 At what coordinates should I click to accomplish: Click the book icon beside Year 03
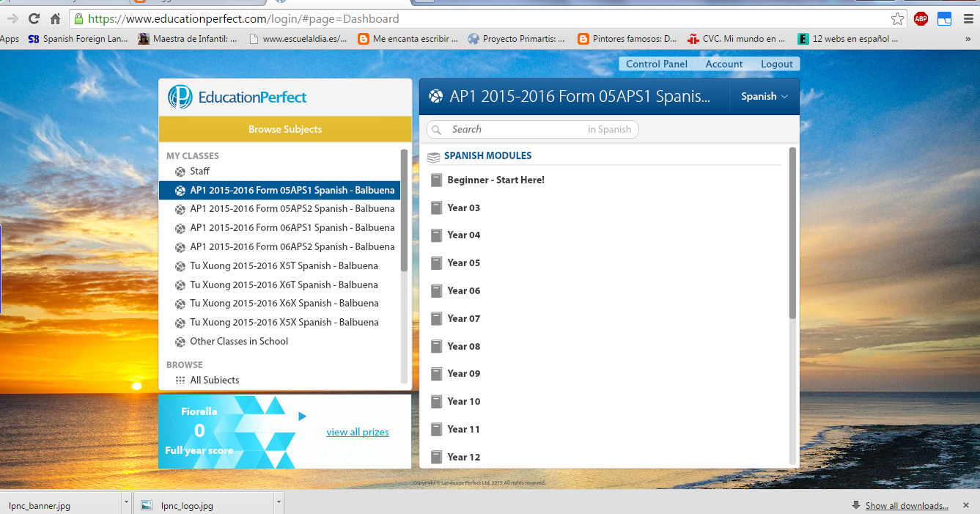(x=437, y=208)
